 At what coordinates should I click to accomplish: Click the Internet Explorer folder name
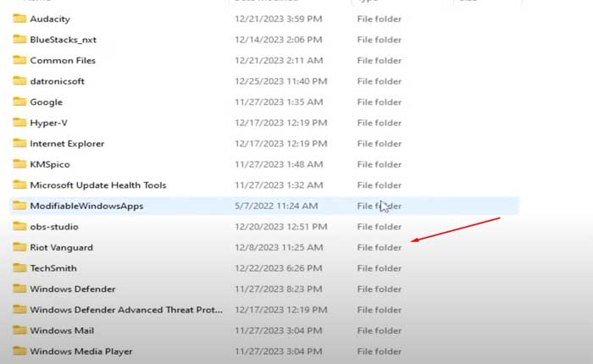tap(67, 144)
